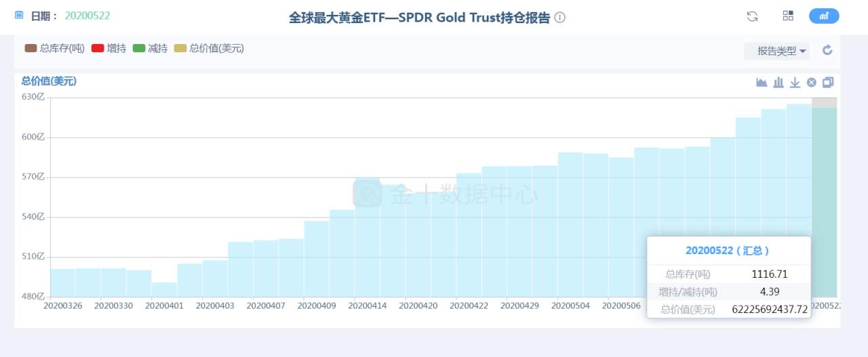
Task: Toggle the 增持 legend series
Action: [108, 48]
